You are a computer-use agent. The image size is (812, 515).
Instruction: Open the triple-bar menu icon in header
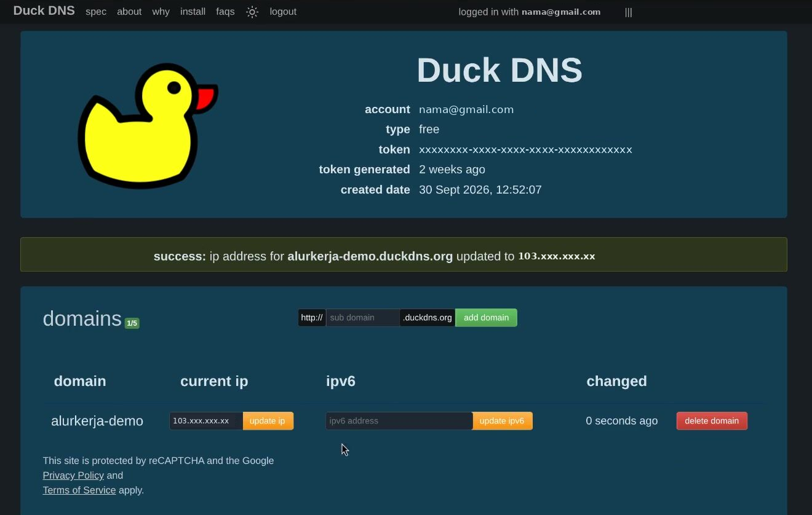(x=628, y=12)
